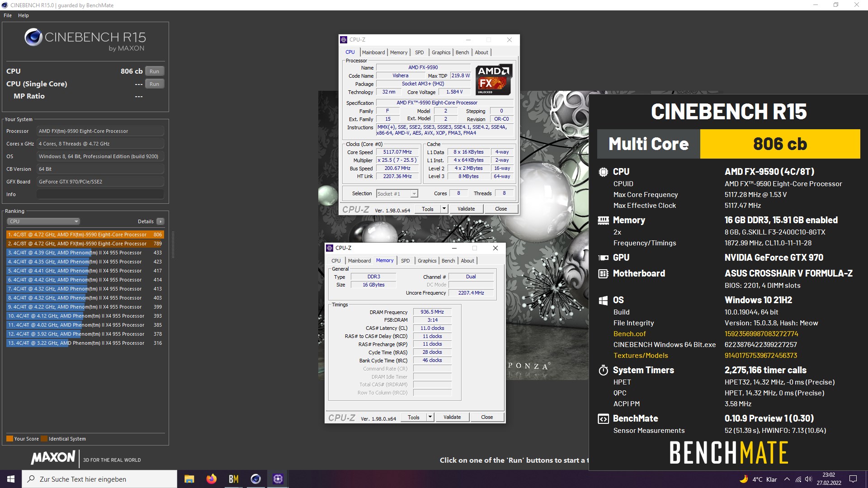The image size is (868, 488).
Task: Open Tools dropdown arrow in lower CPU-Z
Action: pos(430,417)
